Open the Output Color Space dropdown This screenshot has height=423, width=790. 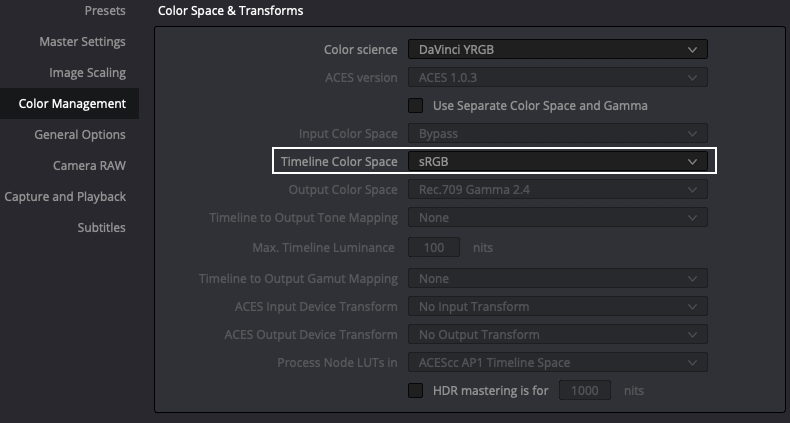[x=558, y=190]
